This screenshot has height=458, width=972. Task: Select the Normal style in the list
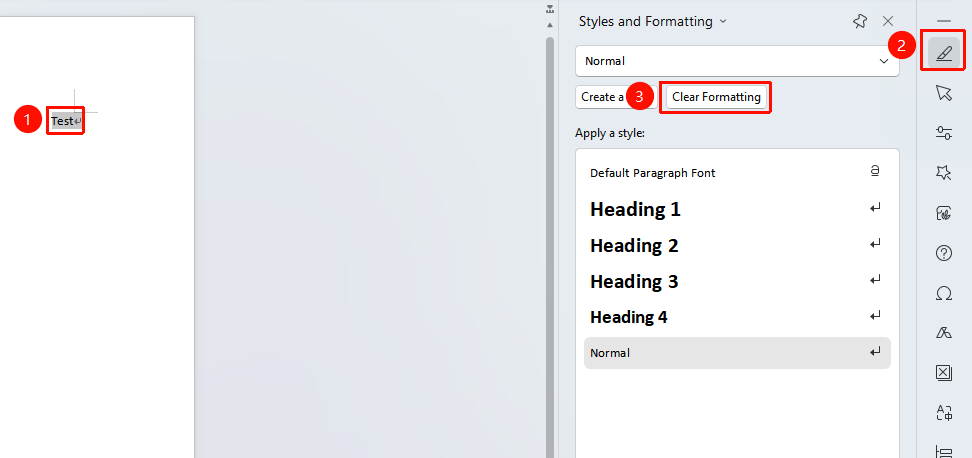pos(737,353)
